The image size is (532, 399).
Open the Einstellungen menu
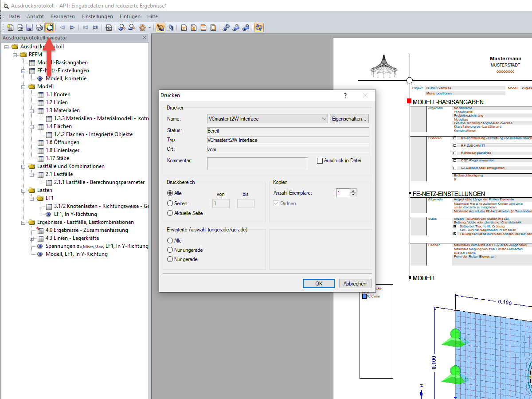click(97, 16)
